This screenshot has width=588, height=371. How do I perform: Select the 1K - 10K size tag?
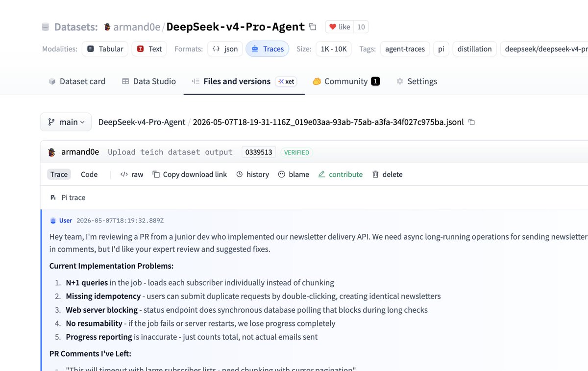click(334, 49)
